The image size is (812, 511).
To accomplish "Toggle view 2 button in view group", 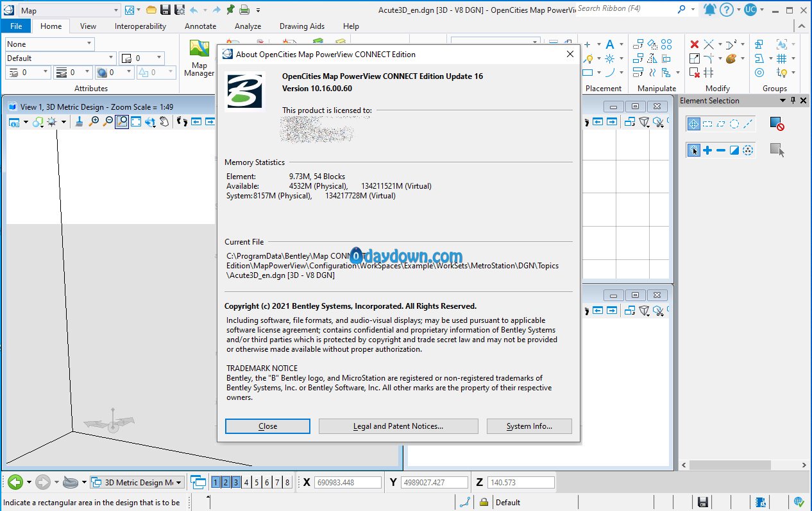I will point(226,482).
